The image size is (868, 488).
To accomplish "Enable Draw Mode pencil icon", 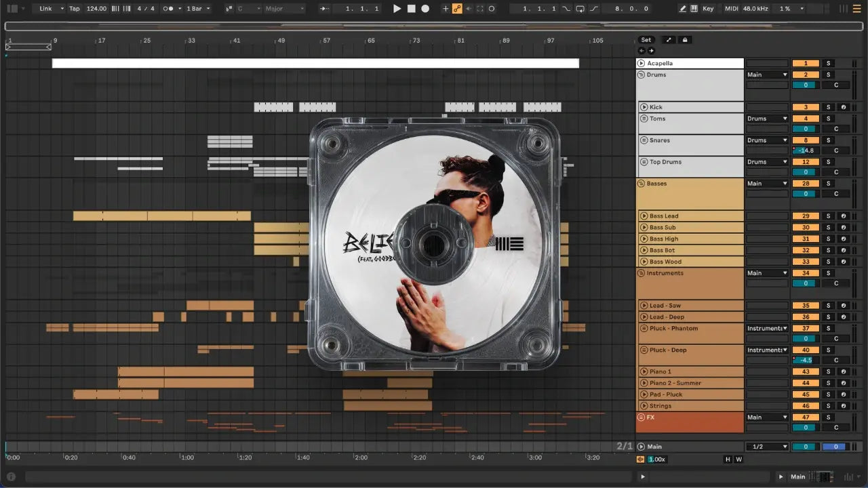I will [683, 9].
